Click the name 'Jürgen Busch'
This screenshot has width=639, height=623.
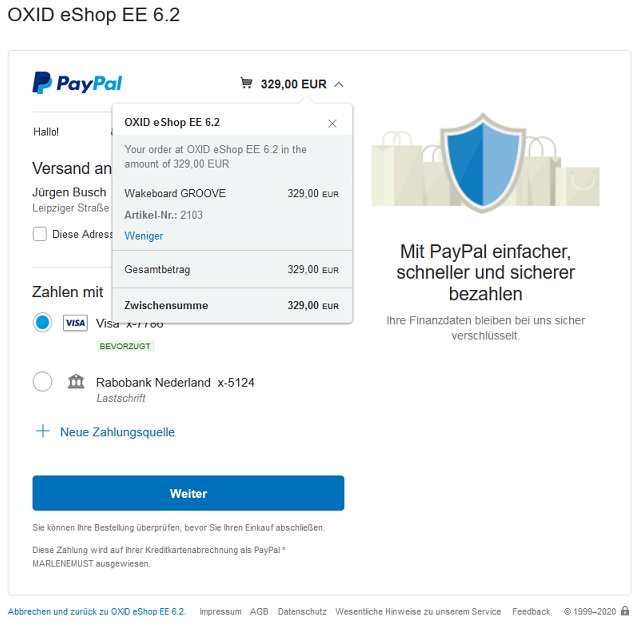(x=69, y=192)
